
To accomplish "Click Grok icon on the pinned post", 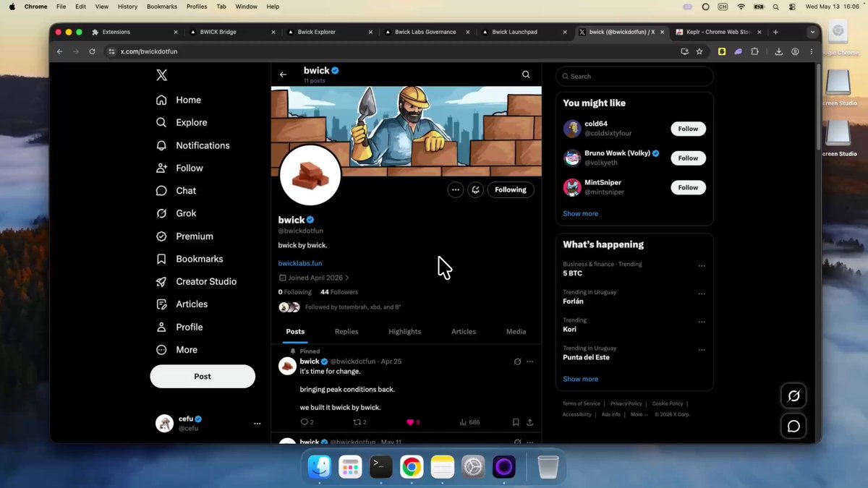I will (x=517, y=361).
